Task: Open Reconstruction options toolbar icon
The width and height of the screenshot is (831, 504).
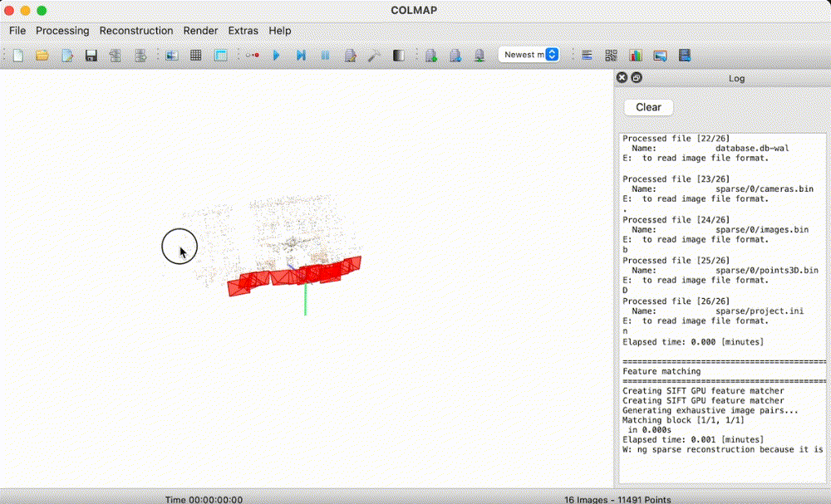Action: (351, 55)
